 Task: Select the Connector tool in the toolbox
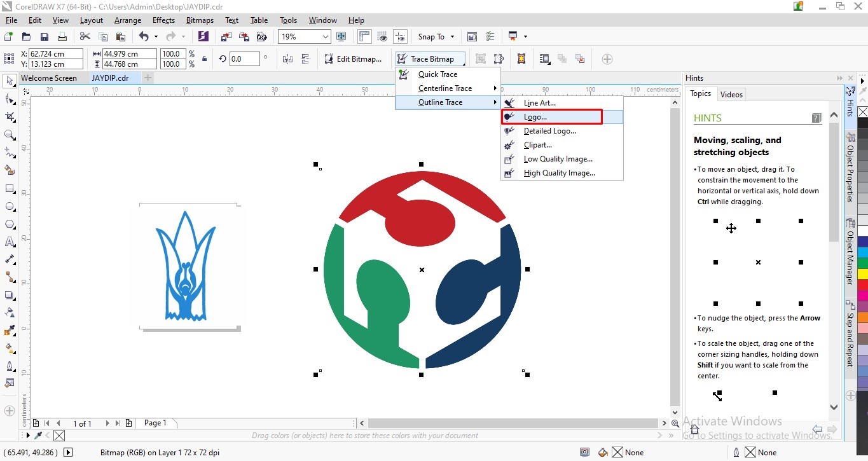coord(10,277)
